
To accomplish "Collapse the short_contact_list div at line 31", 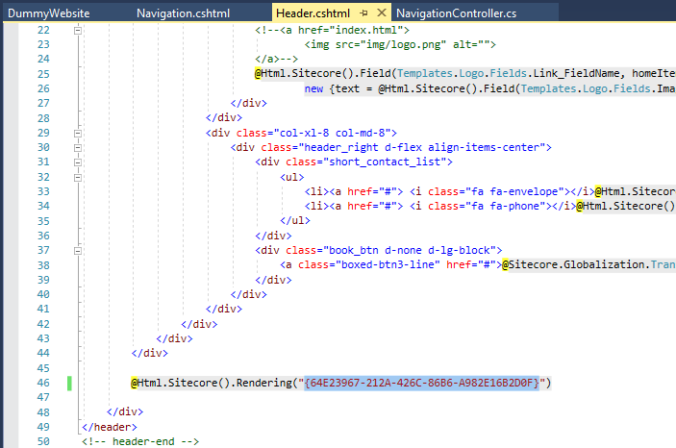I will point(77,161).
